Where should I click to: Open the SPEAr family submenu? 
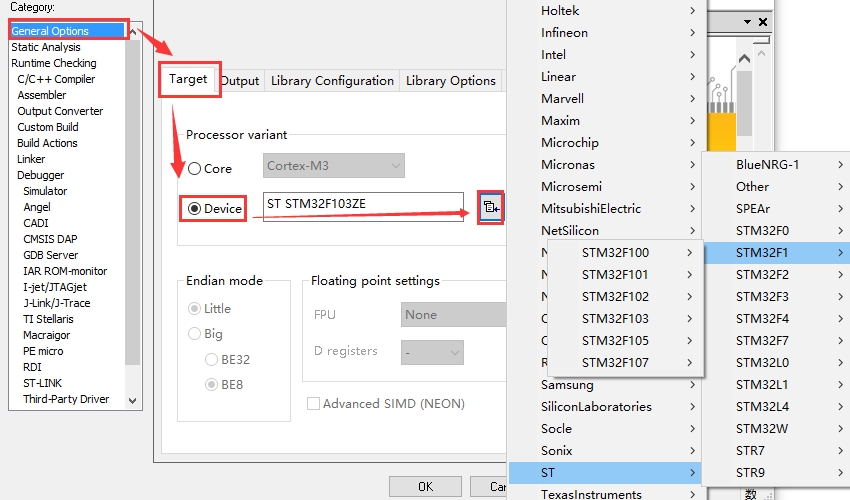(x=776, y=209)
